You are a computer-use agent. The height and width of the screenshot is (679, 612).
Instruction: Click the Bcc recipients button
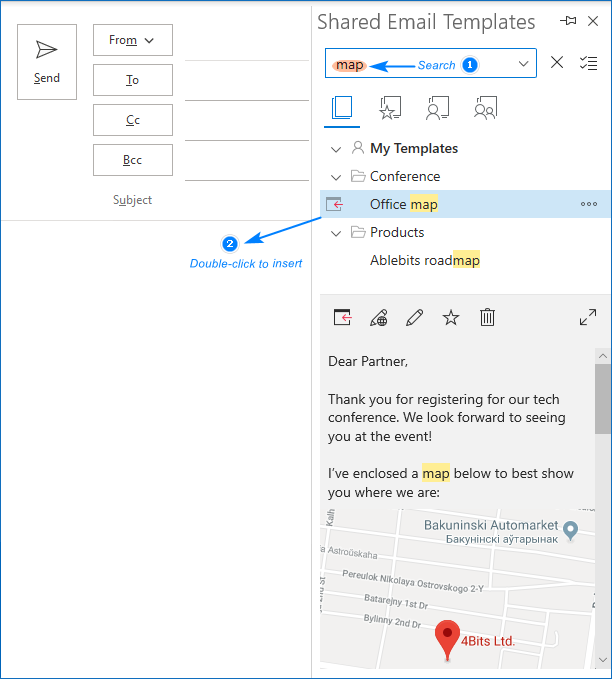pos(133,160)
